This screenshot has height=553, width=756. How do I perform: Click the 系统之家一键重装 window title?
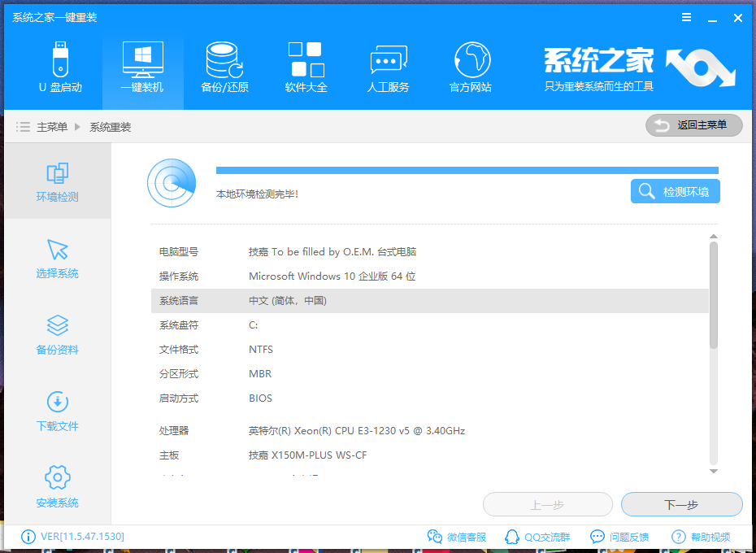[54, 18]
